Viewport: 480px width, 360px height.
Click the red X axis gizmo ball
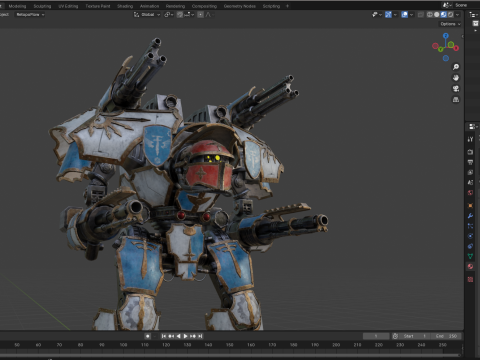click(456, 48)
